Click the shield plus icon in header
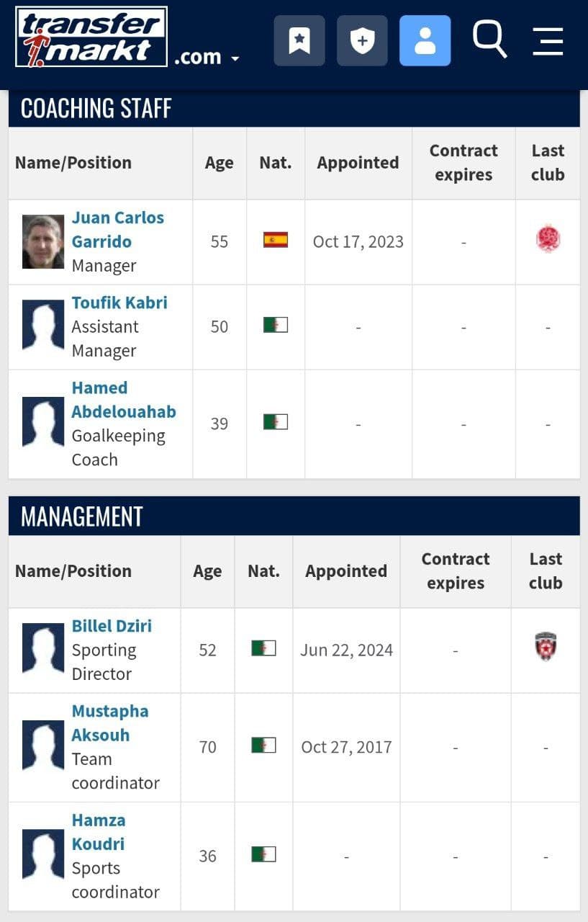Screen dimensions: 588x922 (362, 40)
